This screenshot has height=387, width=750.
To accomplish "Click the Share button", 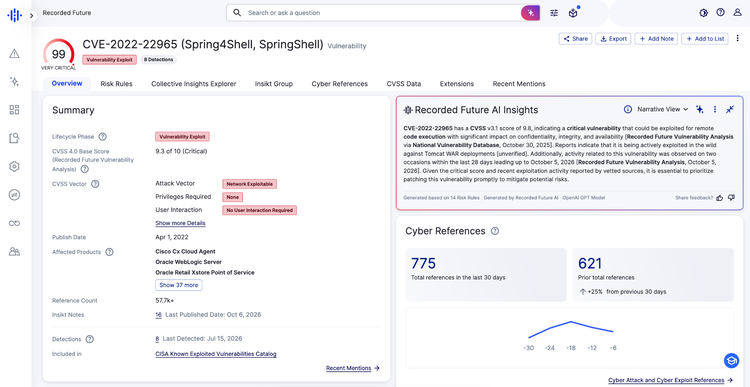I will coord(575,39).
